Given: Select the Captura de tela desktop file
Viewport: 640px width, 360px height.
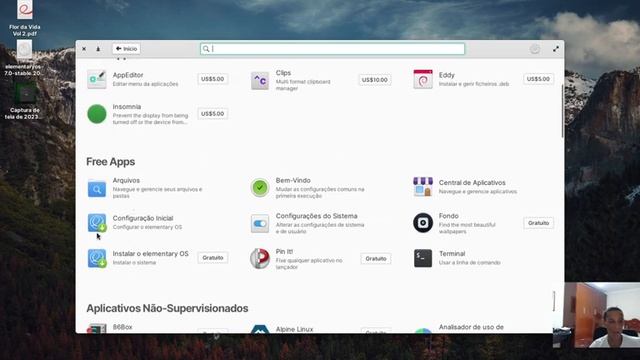Looking at the screenshot, I should 24,102.
